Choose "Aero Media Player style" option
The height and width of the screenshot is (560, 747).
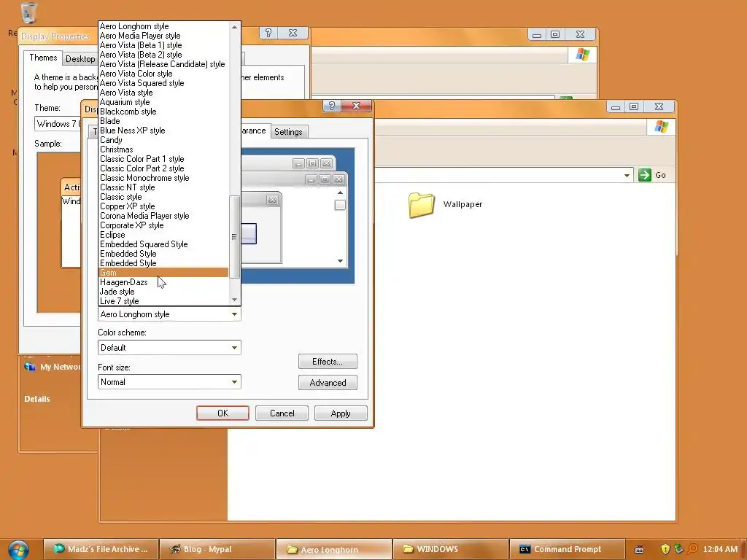coord(163,36)
